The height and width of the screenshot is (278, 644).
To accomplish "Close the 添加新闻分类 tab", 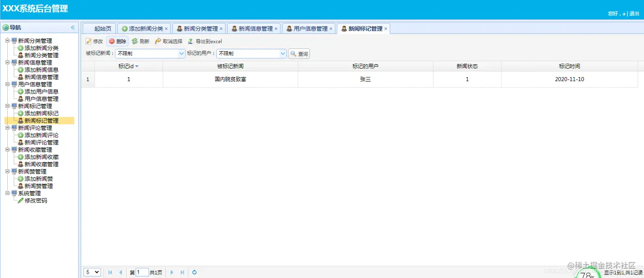I will [166, 29].
